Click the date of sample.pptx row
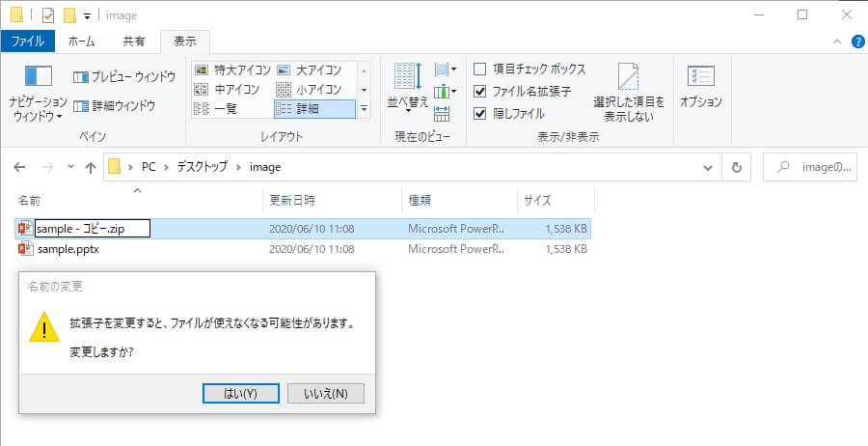This screenshot has height=446, width=868. 312,249
